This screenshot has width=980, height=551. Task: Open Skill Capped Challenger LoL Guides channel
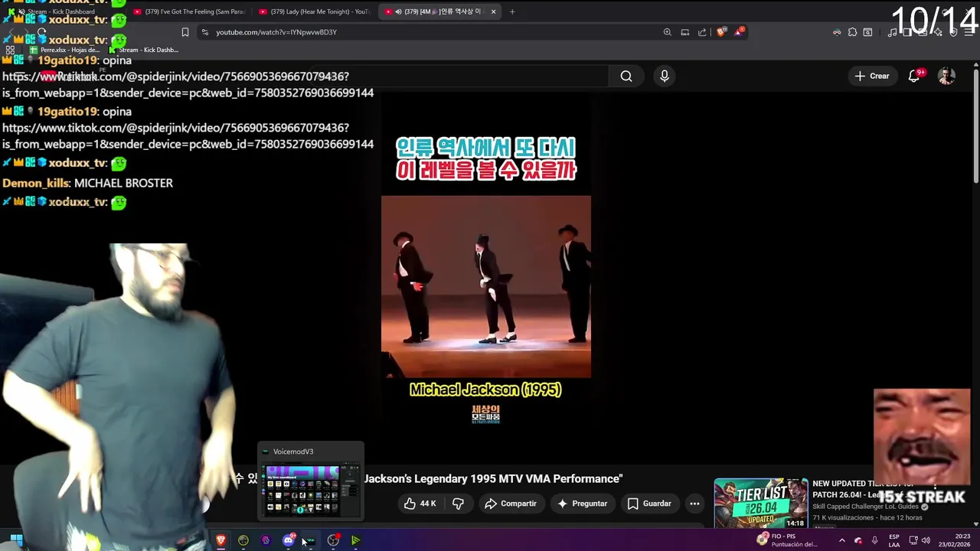tap(866, 507)
